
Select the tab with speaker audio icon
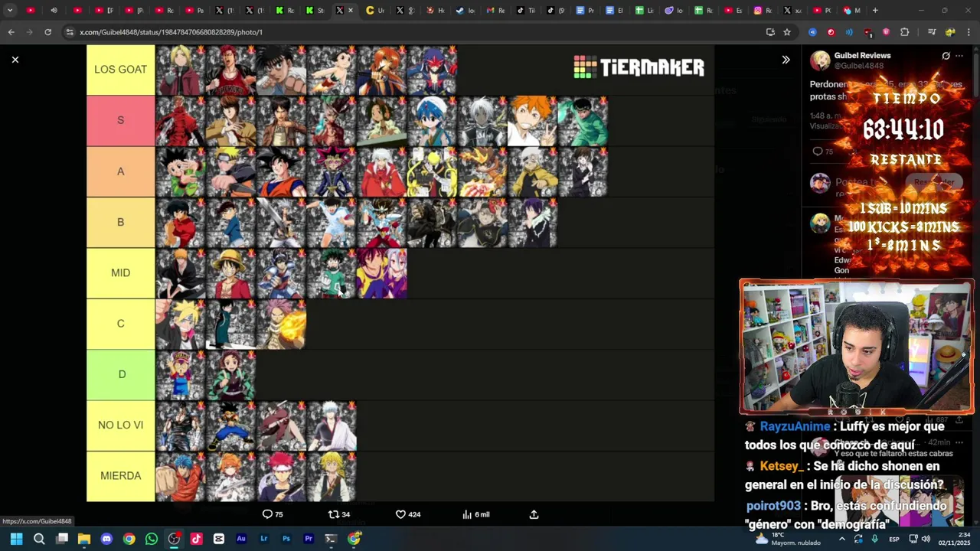[54, 11]
